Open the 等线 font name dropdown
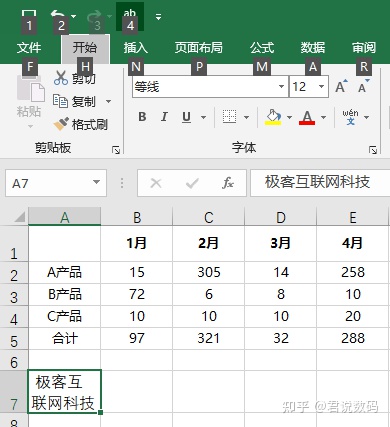The image size is (390, 427). (x=281, y=87)
